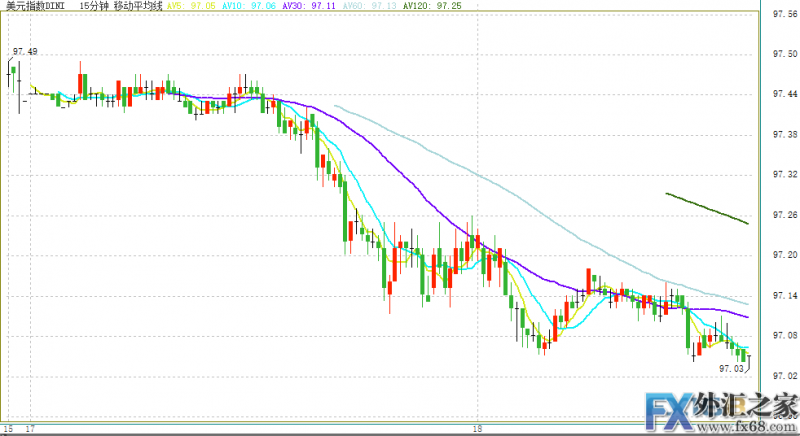The height and width of the screenshot is (436, 800).
Task: Click the 97.14 price axis label
Action: pos(783,296)
